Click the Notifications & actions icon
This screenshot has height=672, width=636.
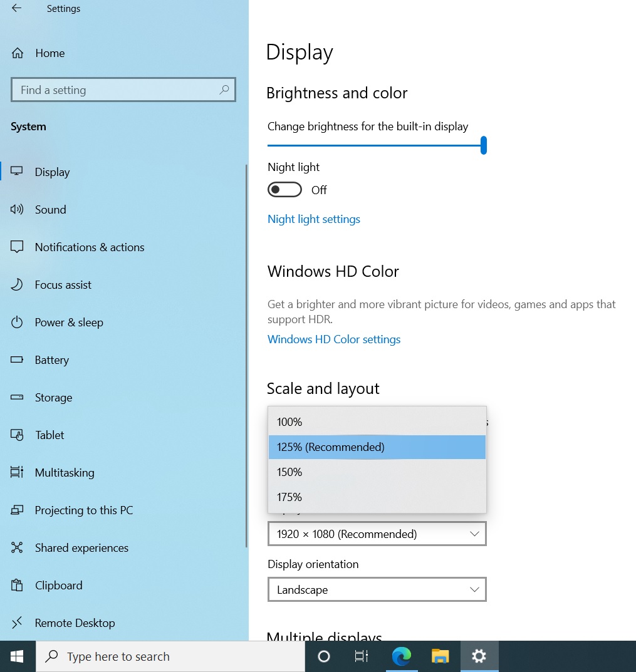[17, 247]
